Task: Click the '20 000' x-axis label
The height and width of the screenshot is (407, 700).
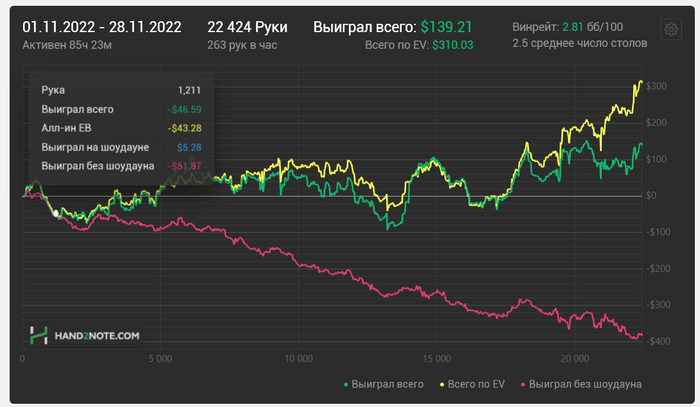Action: 575,359
